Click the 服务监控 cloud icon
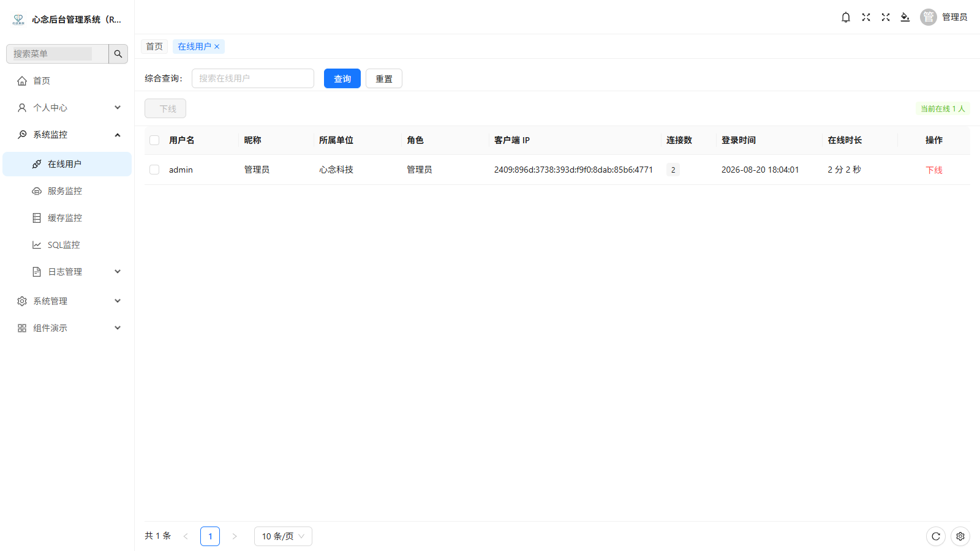Screen dimensions: 980x551 37,191
